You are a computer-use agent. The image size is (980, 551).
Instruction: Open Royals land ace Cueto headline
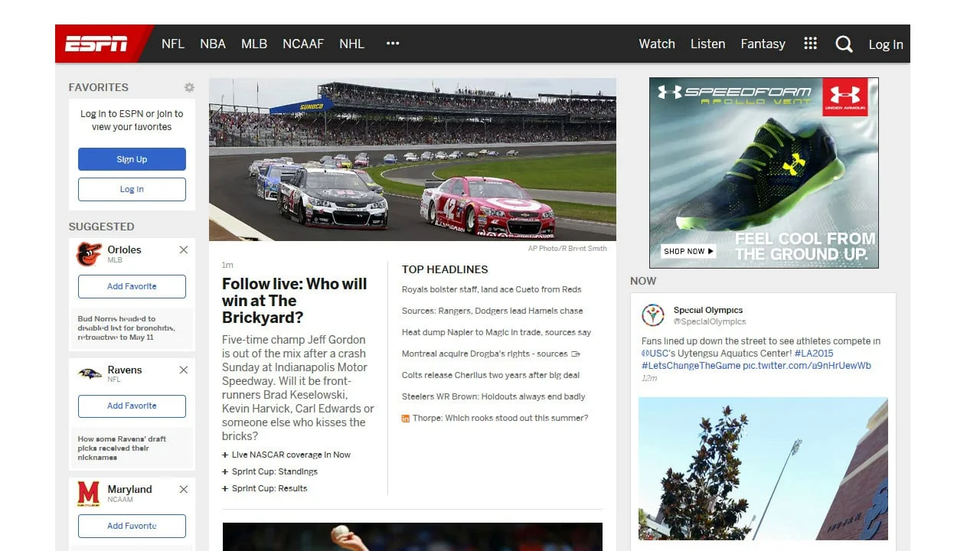coord(492,289)
